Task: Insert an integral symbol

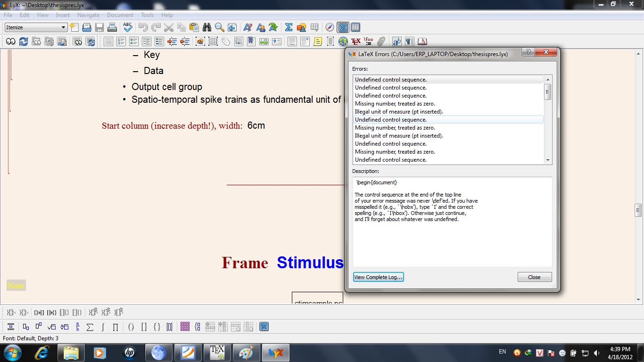Action: [103, 326]
